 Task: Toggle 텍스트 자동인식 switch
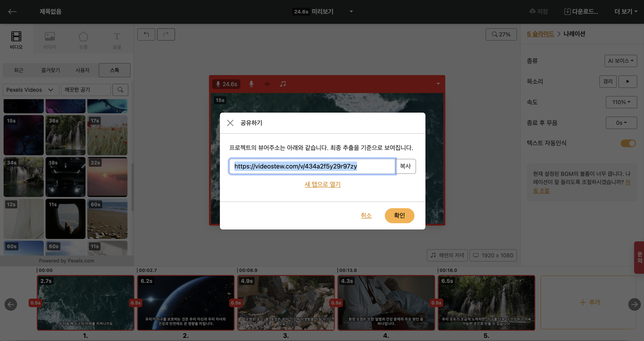(x=628, y=143)
